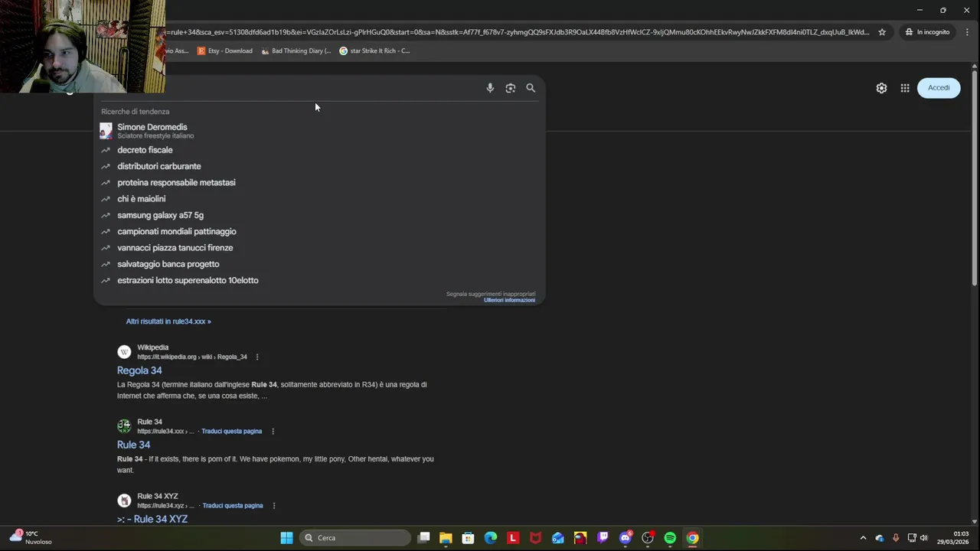Click Segnala suggerimenti inappropriati
980x551 pixels.
(491, 294)
